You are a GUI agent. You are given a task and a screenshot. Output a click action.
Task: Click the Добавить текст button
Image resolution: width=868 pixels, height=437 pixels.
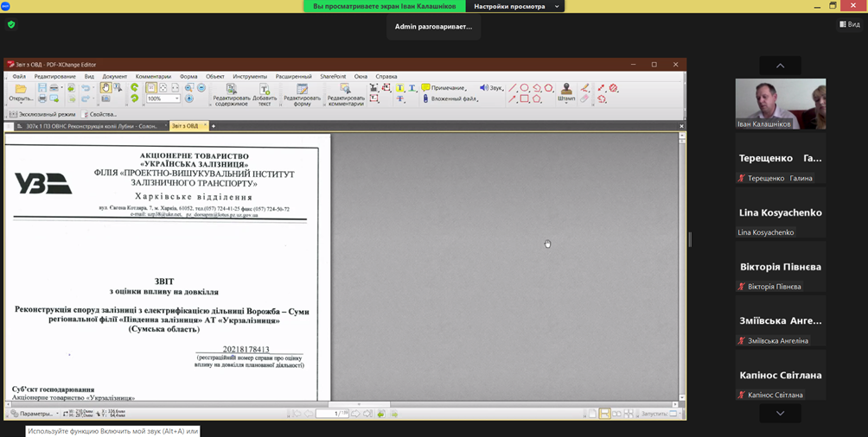coord(265,94)
